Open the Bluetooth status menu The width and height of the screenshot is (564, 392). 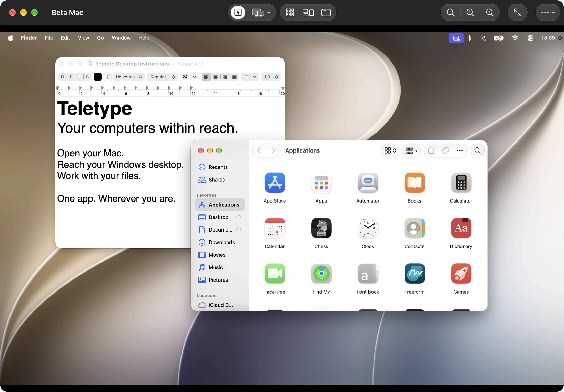(469, 38)
